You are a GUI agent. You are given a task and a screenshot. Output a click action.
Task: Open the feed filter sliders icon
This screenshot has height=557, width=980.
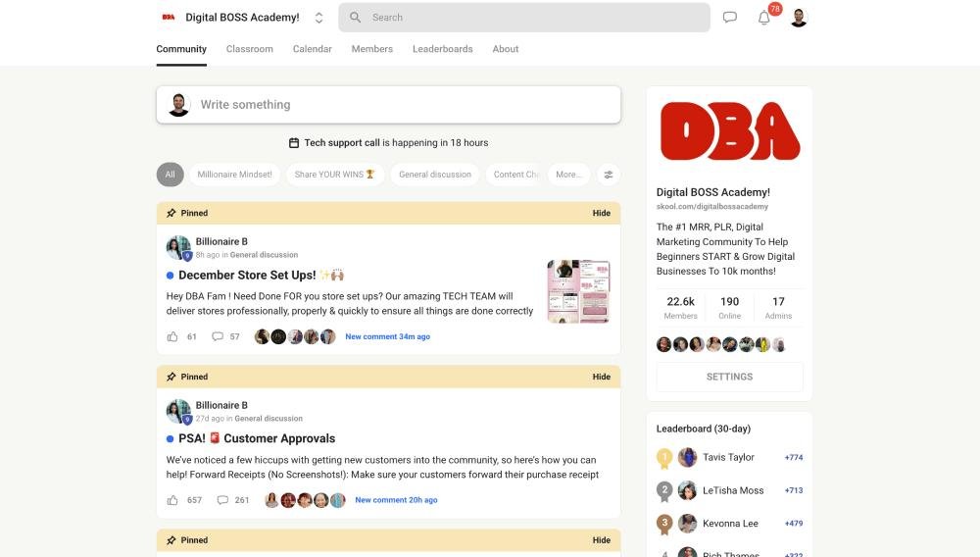[609, 175]
